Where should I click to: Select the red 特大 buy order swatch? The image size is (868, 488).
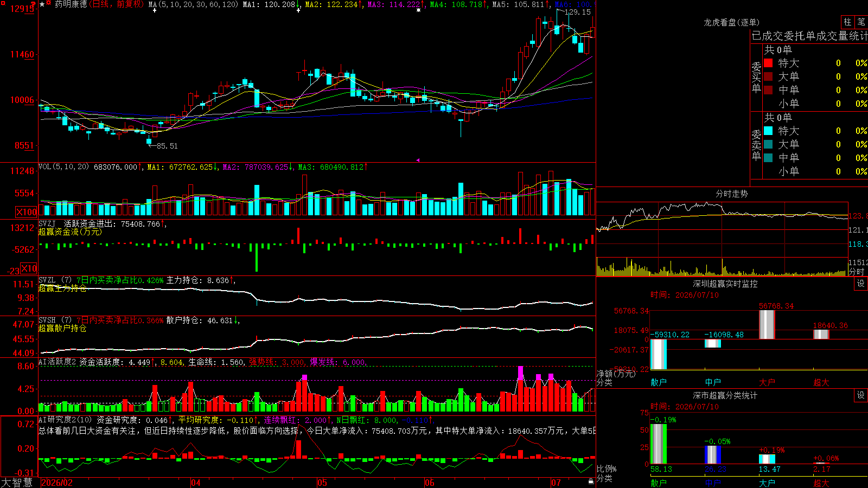768,63
